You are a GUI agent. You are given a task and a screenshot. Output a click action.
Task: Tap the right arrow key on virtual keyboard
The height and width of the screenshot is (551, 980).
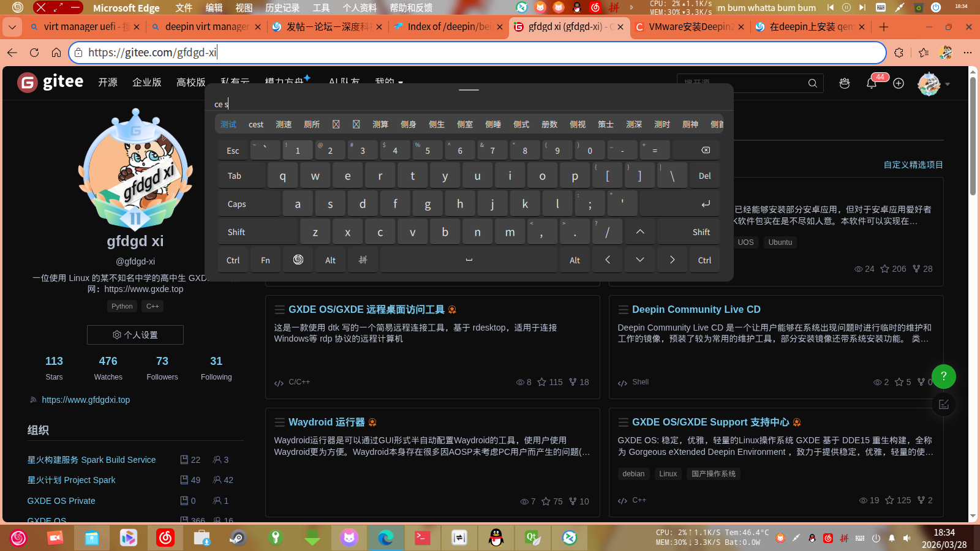click(x=672, y=260)
